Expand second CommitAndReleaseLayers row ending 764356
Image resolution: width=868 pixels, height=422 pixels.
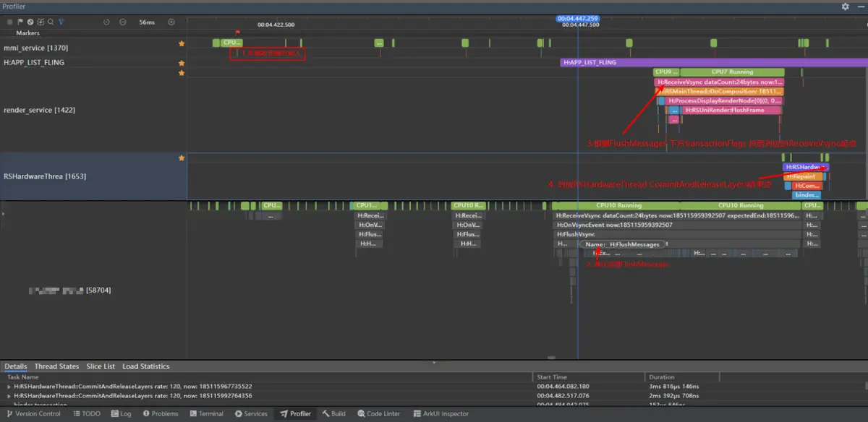point(9,396)
